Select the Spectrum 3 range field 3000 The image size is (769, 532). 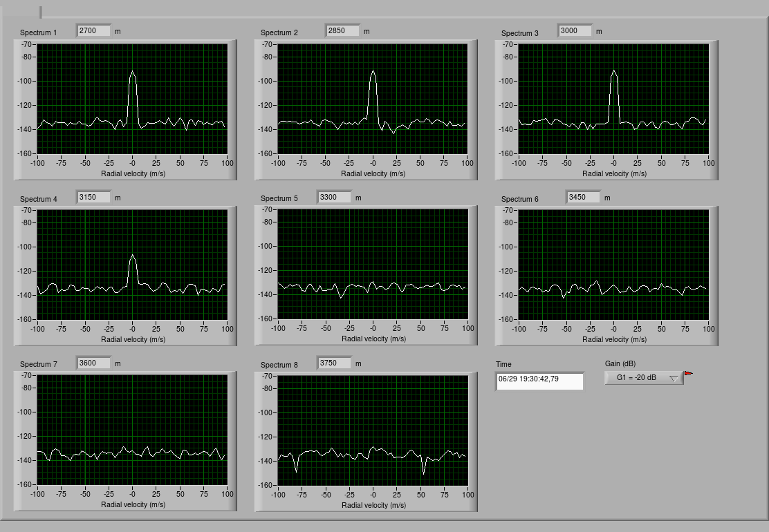pos(575,31)
